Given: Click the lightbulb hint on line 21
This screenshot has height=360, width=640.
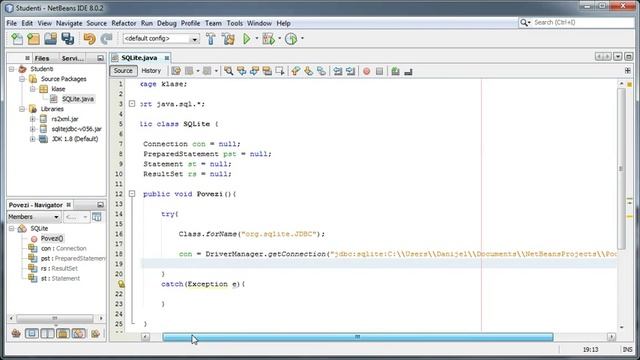Looking at the screenshot, I should [121, 284].
